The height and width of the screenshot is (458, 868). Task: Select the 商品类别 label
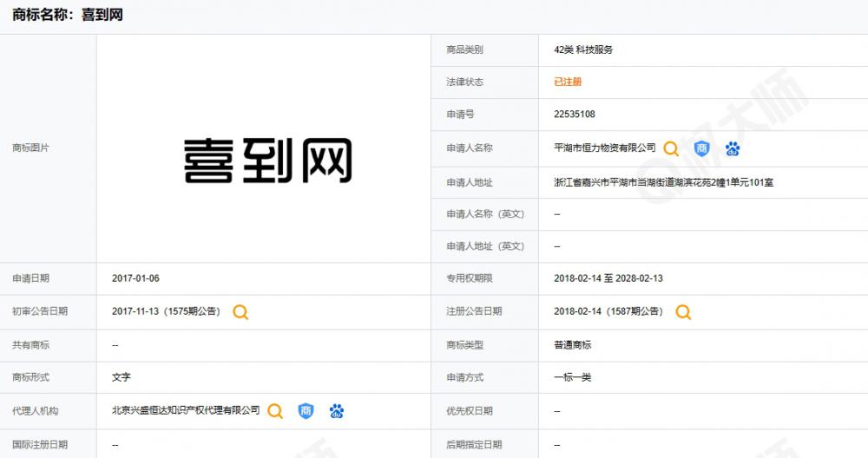point(464,49)
